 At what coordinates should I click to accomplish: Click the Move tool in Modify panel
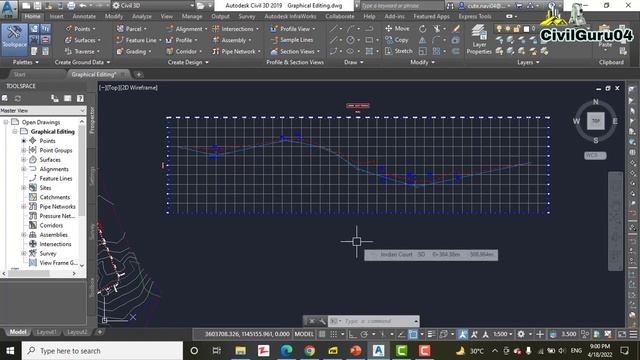click(x=397, y=29)
